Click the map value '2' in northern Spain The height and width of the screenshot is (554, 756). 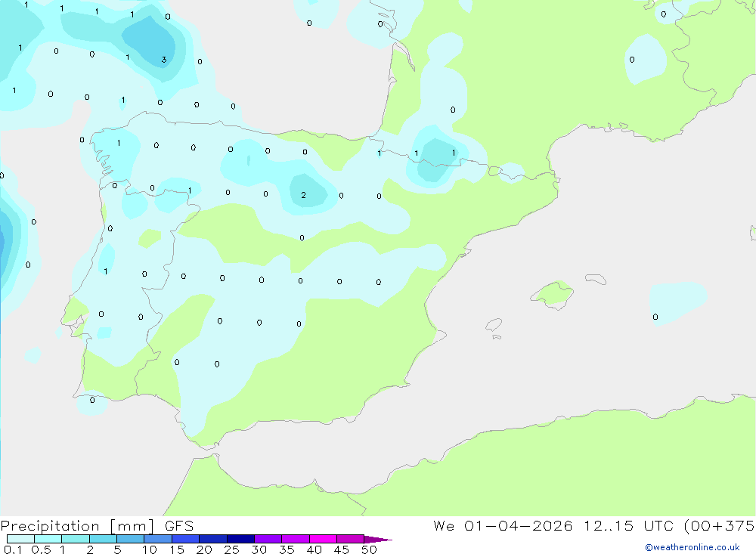click(x=303, y=195)
